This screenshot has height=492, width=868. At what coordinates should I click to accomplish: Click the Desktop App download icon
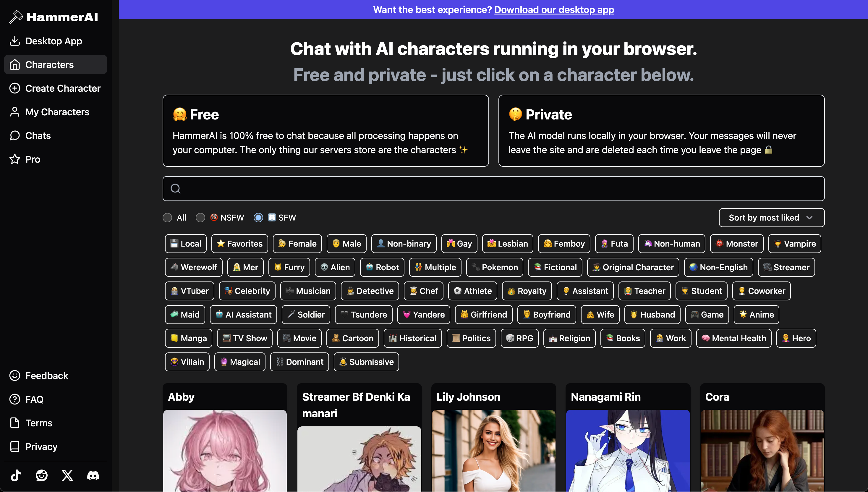pos(14,41)
